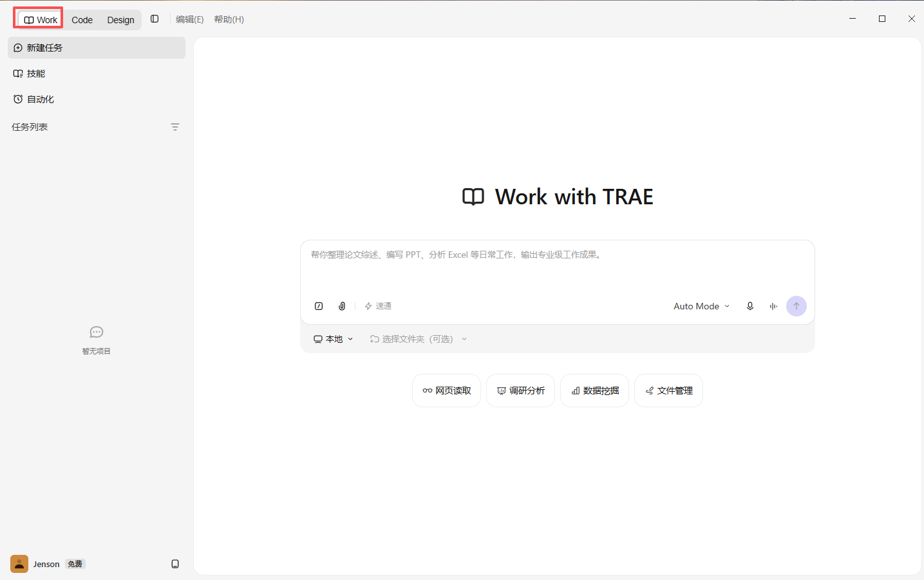Switch to the Design tab
The width and height of the screenshot is (924, 580).
120,20
